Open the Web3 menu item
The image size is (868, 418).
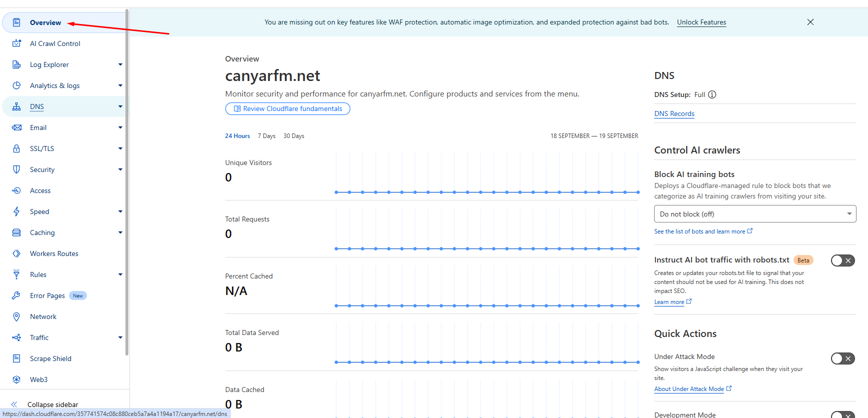(x=65, y=379)
